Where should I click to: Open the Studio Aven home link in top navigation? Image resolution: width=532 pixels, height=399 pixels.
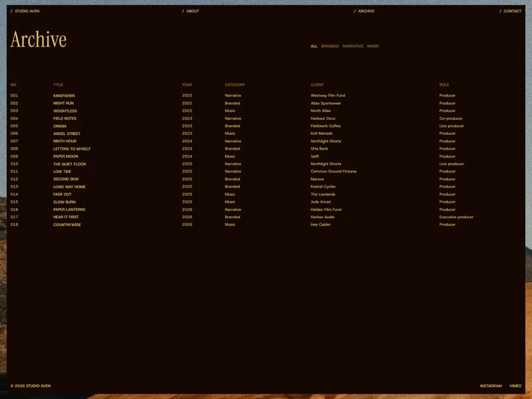click(25, 11)
